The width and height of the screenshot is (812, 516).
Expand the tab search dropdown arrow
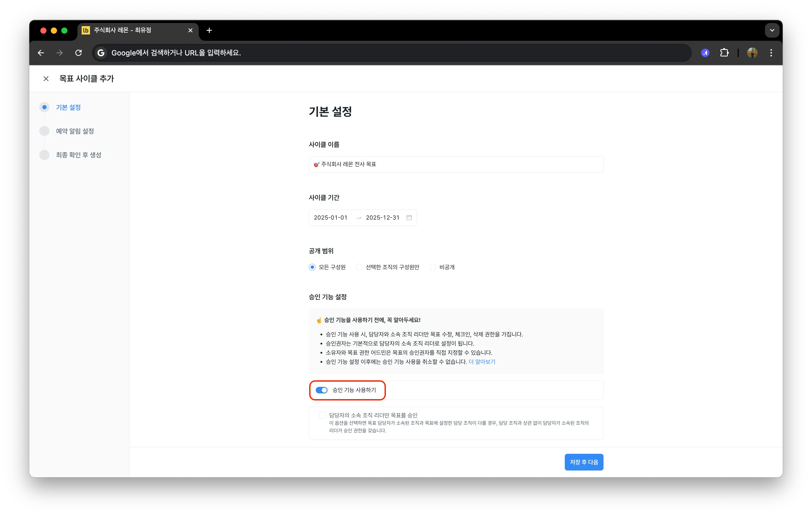pos(772,30)
